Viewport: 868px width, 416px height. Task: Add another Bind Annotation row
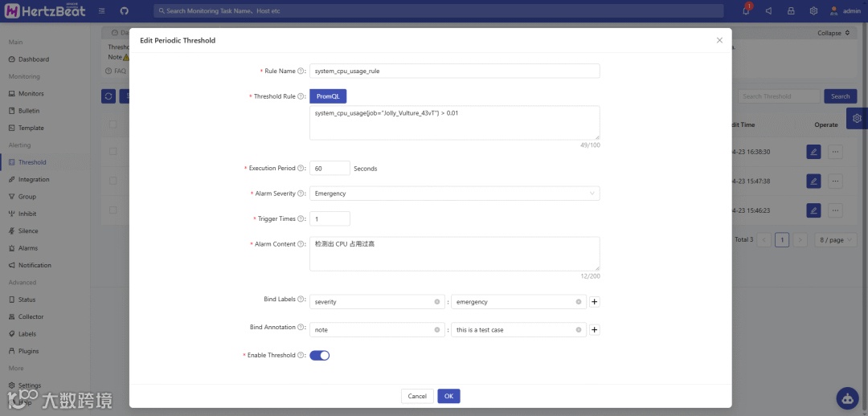[595, 330]
